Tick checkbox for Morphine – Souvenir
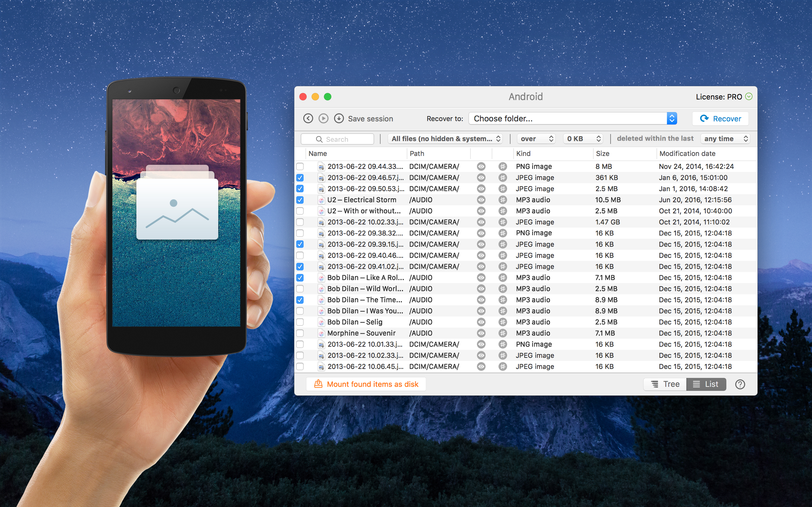 (x=300, y=333)
